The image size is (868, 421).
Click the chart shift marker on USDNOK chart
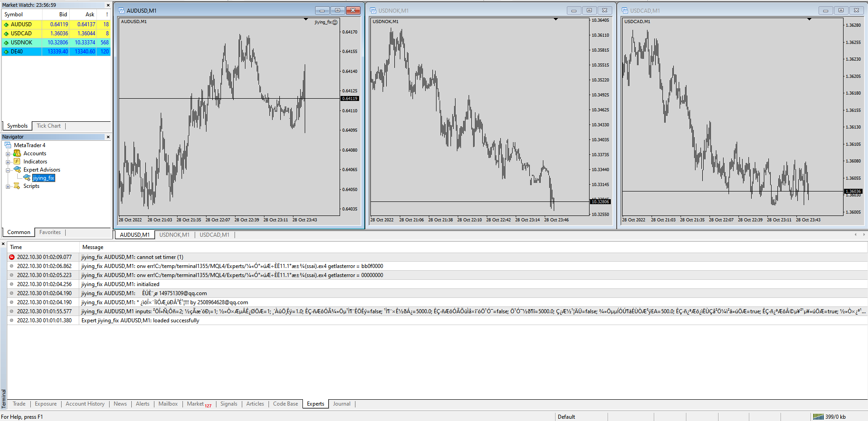click(556, 19)
